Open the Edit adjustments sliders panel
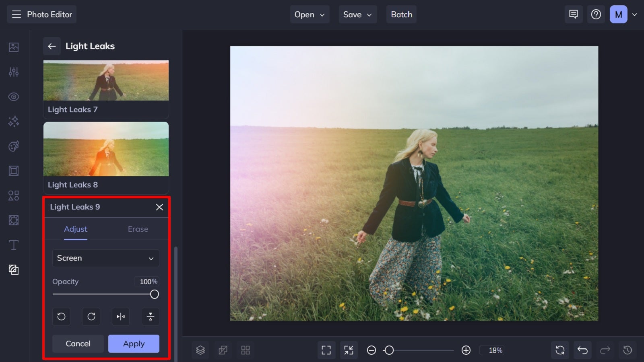The height and width of the screenshot is (362, 644). [x=14, y=72]
